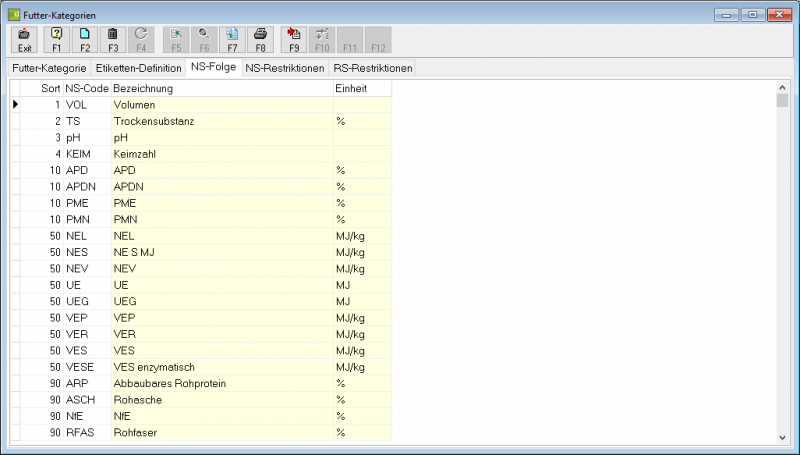Select the Trockensubstanz cell
The height and width of the screenshot is (455, 800).
(222, 121)
